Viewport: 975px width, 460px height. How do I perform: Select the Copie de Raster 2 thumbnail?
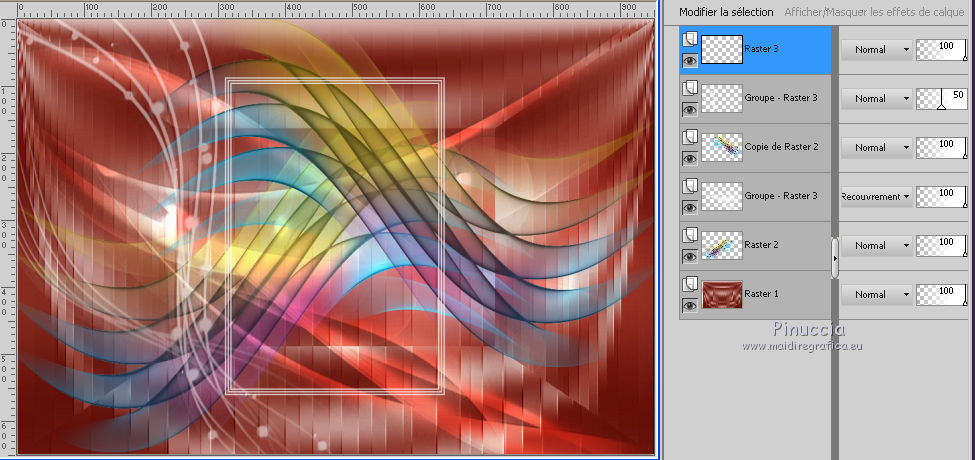[x=722, y=147]
